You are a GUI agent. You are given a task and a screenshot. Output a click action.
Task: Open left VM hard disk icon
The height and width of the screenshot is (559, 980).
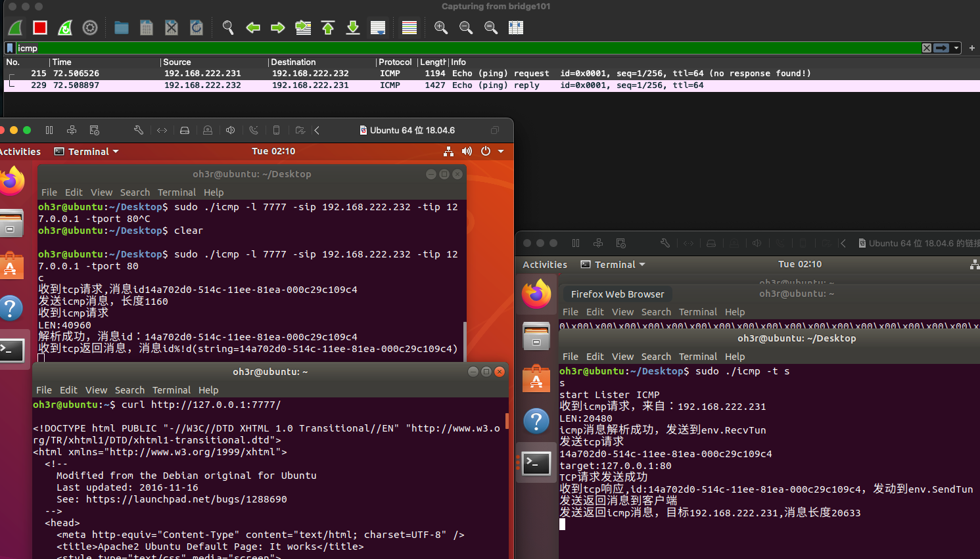click(x=185, y=130)
